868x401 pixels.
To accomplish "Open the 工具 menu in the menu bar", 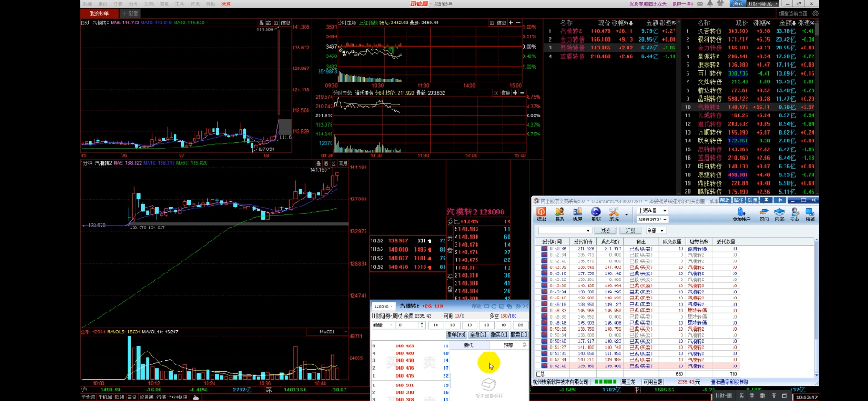I will click(x=180, y=3).
